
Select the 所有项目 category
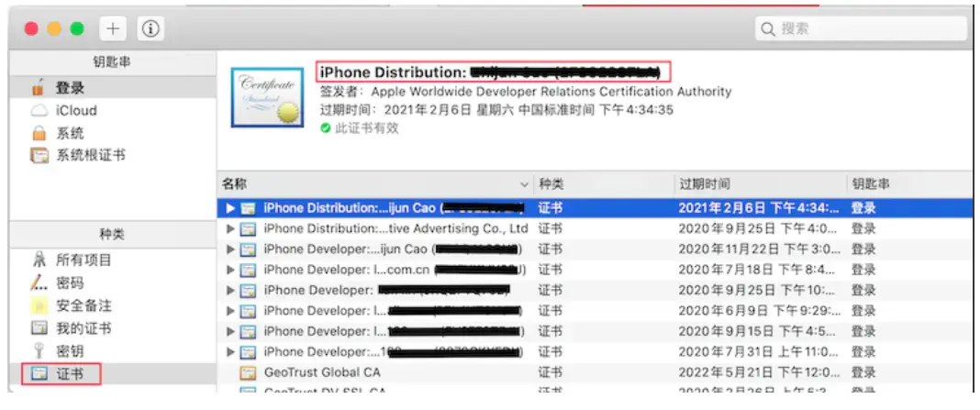point(113,260)
